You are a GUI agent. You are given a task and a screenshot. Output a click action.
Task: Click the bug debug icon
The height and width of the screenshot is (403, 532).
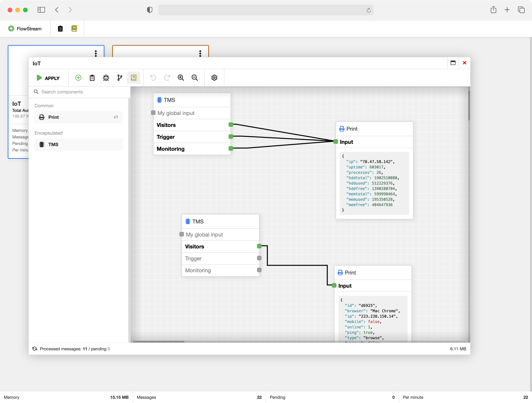tap(106, 78)
